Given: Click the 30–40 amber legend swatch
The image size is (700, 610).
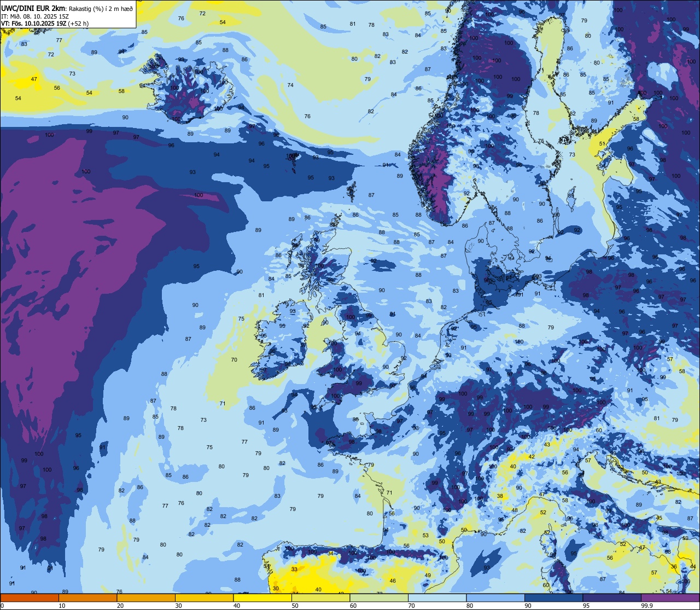Looking at the screenshot, I should (x=204, y=597).
